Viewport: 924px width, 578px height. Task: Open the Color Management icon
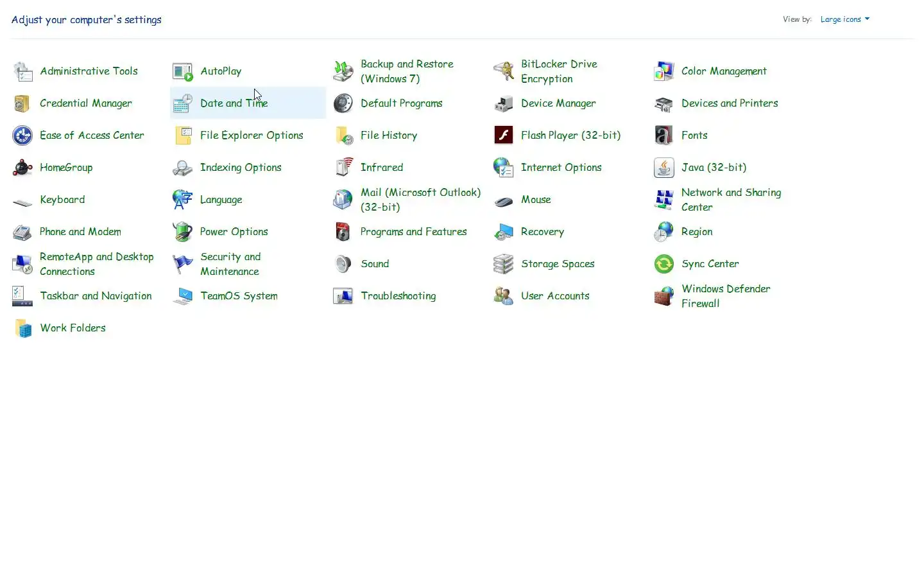click(664, 71)
